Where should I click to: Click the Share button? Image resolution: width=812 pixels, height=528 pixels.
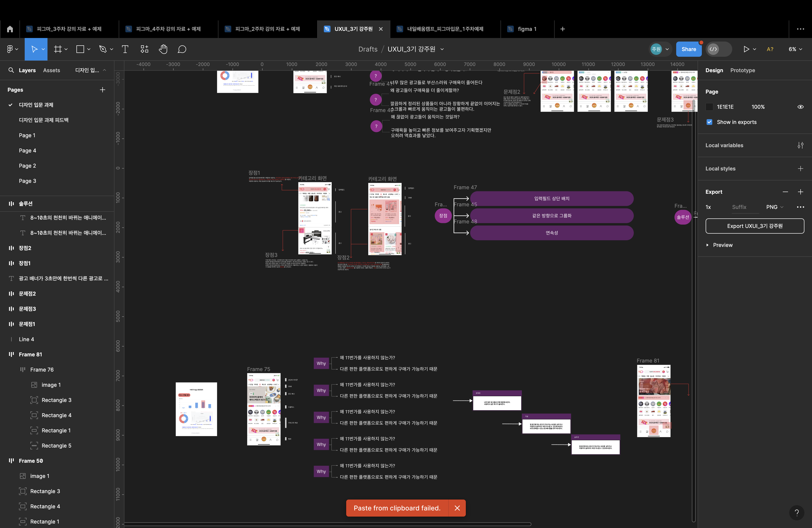coord(689,49)
